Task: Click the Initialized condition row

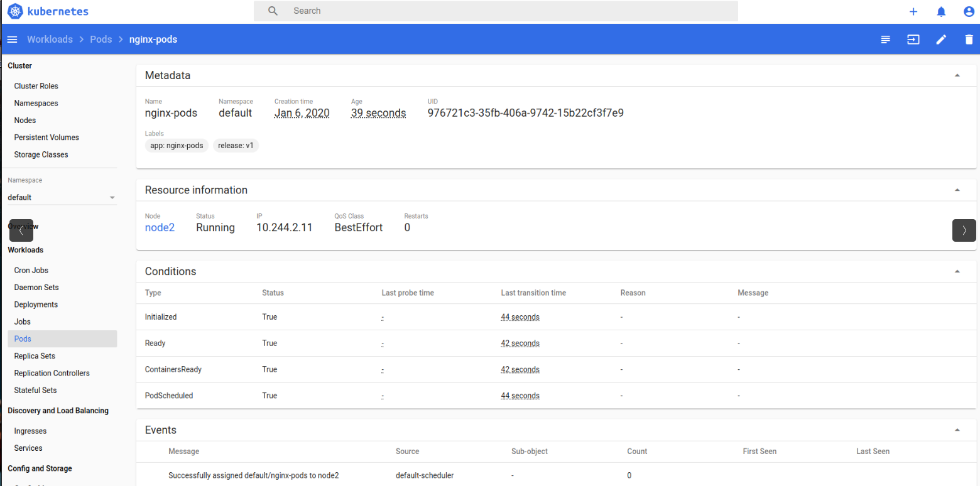Action: [557, 317]
